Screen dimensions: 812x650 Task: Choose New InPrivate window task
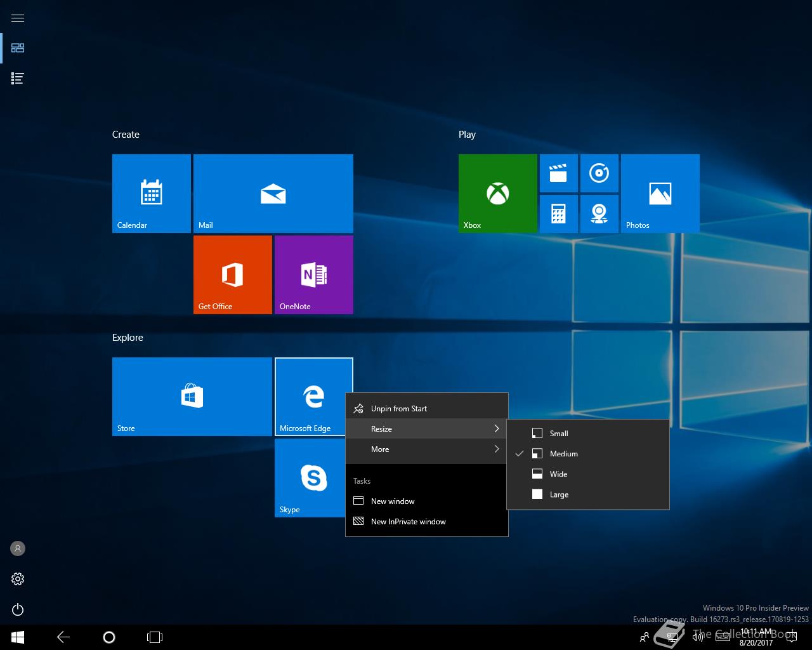pyautogui.click(x=427, y=522)
